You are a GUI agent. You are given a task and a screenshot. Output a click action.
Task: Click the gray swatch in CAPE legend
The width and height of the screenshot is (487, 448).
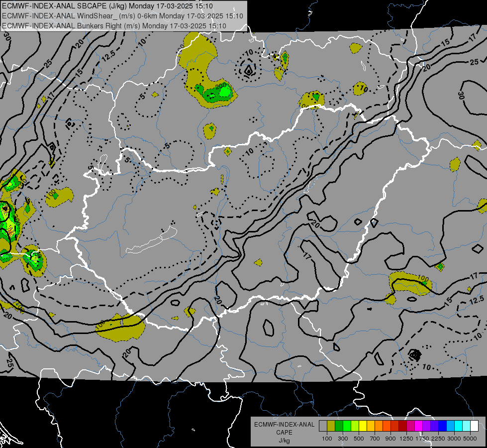point(323,426)
